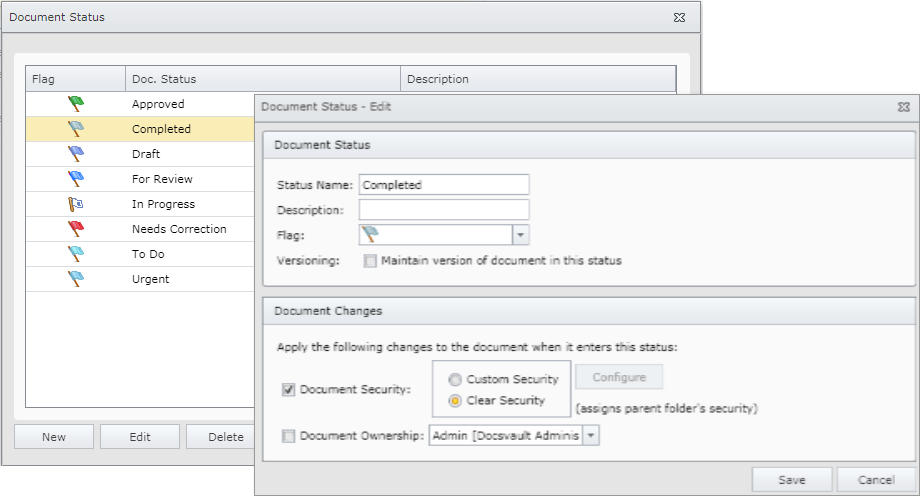Click the Draft status flag icon
Screen dimensions: 920x496
(76, 154)
